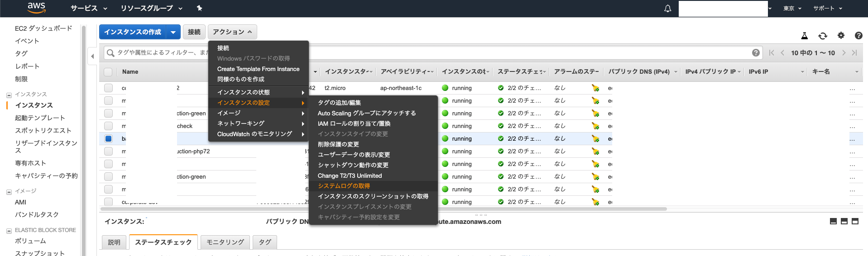
Task: Open the table settings gear
Action: (x=841, y=35)
